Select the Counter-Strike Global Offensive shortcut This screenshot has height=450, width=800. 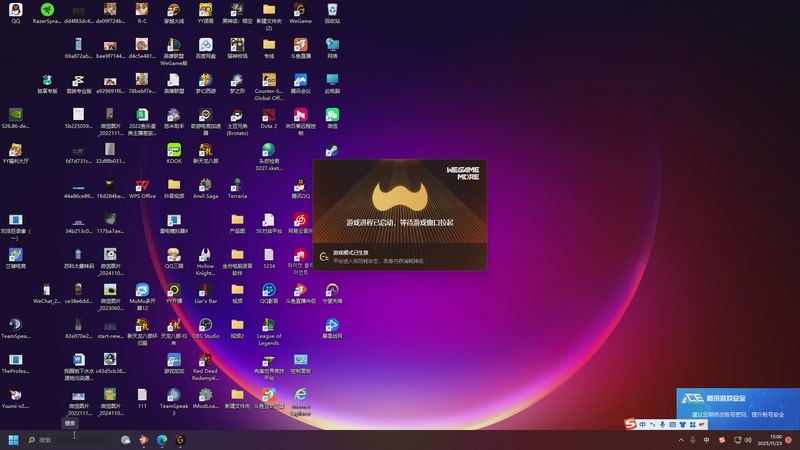[x=269, y=87]
